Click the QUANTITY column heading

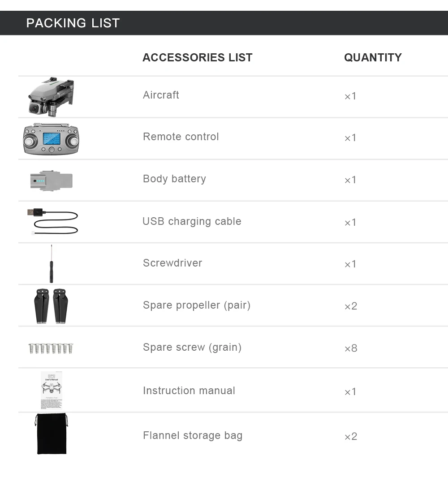coord(373,57)
